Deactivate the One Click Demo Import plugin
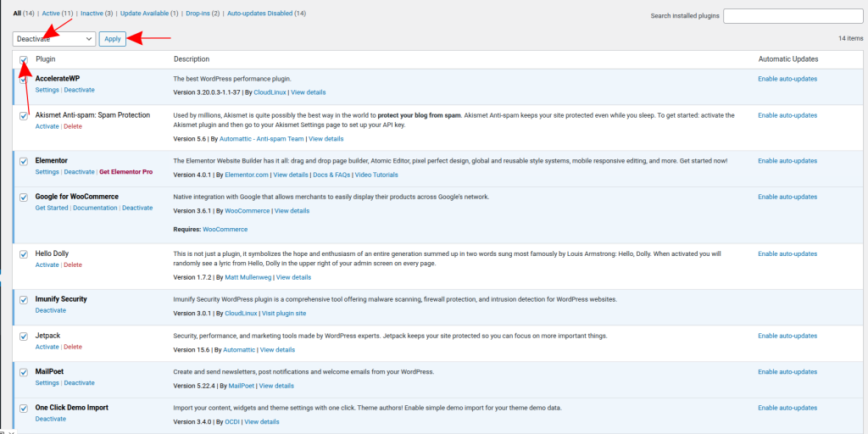The image size is (868, 434). [51, 419]
